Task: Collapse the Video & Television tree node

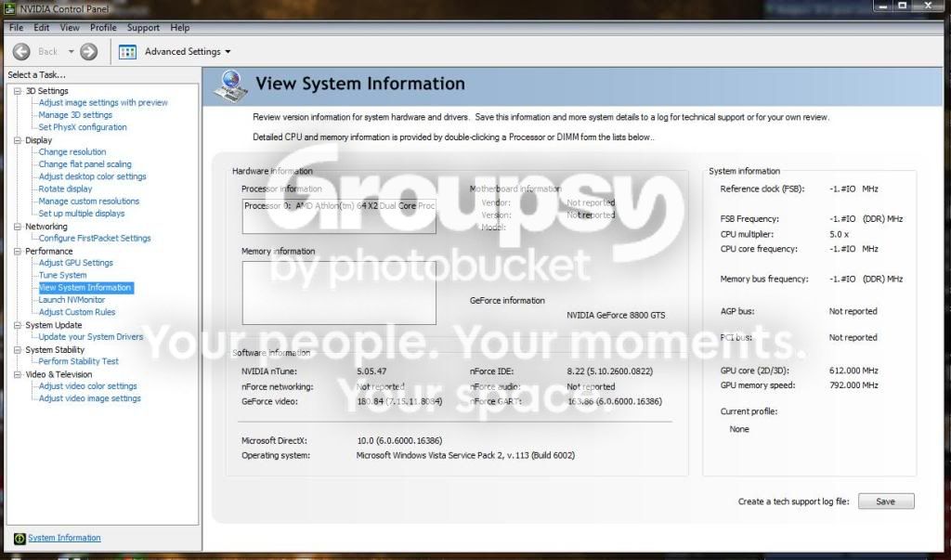Action: tap(18, 374)
